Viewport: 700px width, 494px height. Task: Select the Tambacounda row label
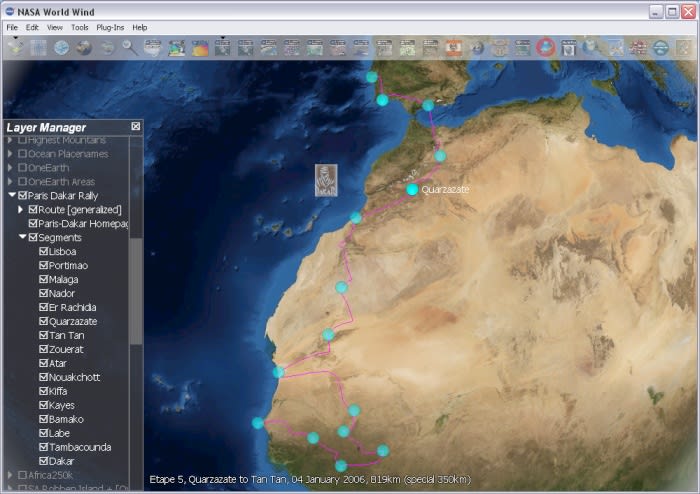tap(80, 447)
